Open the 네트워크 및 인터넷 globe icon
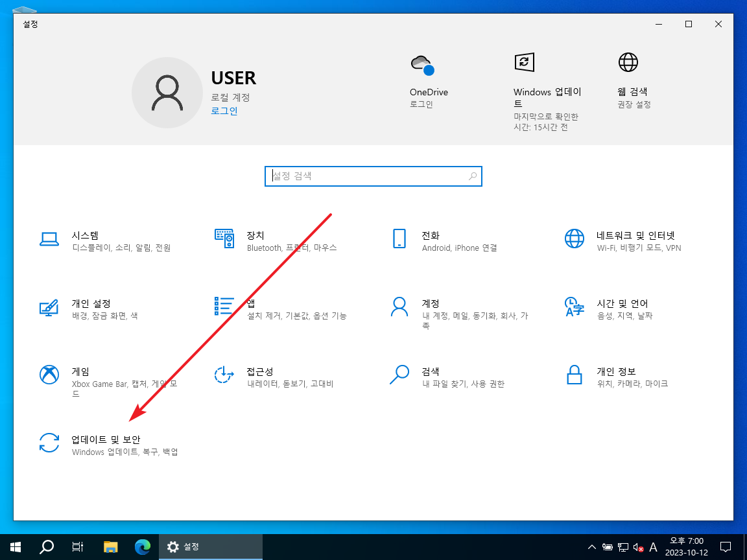This screenshot has height=560, width=747. tap(575, 239)
